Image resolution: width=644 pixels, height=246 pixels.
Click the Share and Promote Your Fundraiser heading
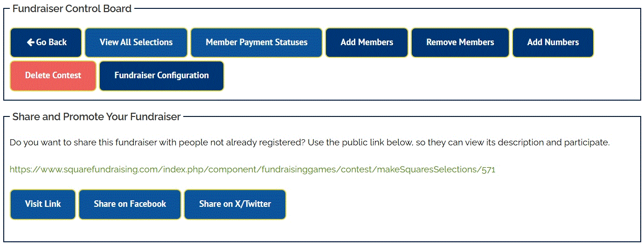96,117
